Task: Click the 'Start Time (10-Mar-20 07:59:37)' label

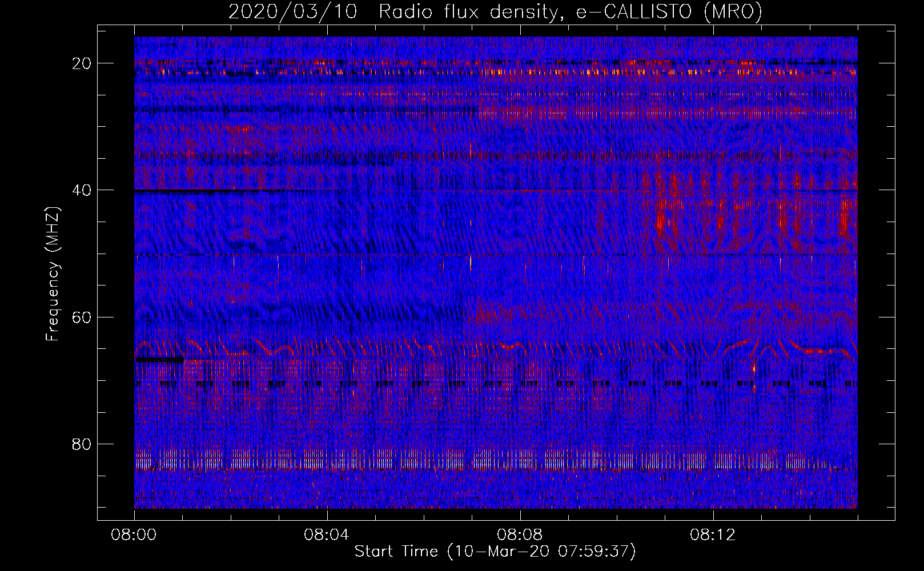Action: click(x=495, y=552)
